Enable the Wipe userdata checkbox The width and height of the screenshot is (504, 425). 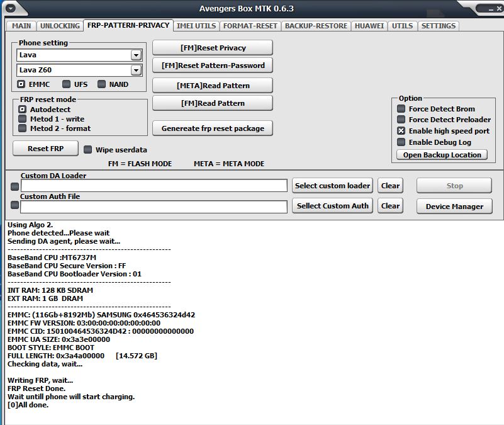click(x=87, y=150)
